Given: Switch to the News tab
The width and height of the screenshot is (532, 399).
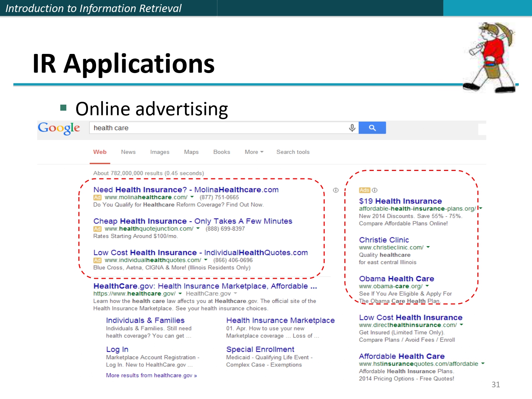Looking at the screenshot, I should [128, 152].
